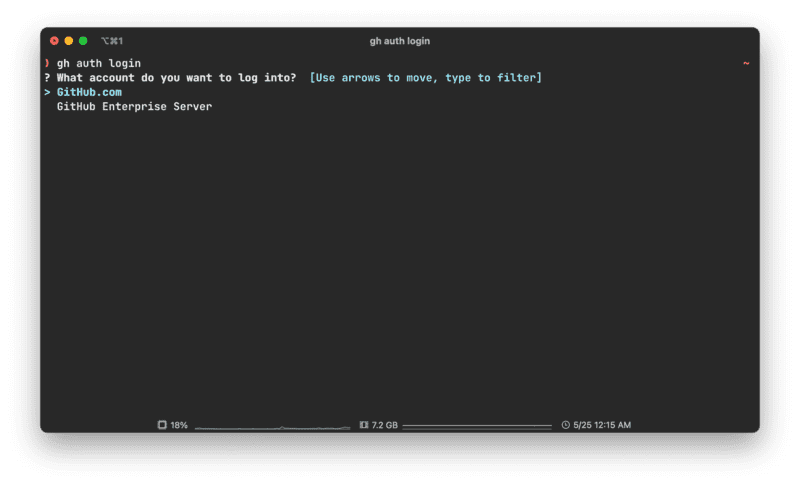The image size is (800, 486).
Task: Click the 'Use arrows to move' hint text
Action: 426,78
